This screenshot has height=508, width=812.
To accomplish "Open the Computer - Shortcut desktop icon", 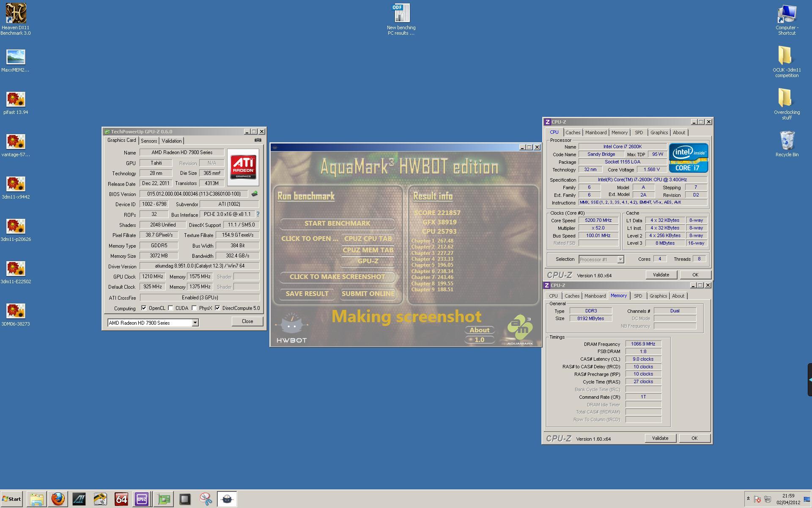I will coord(787,19).
